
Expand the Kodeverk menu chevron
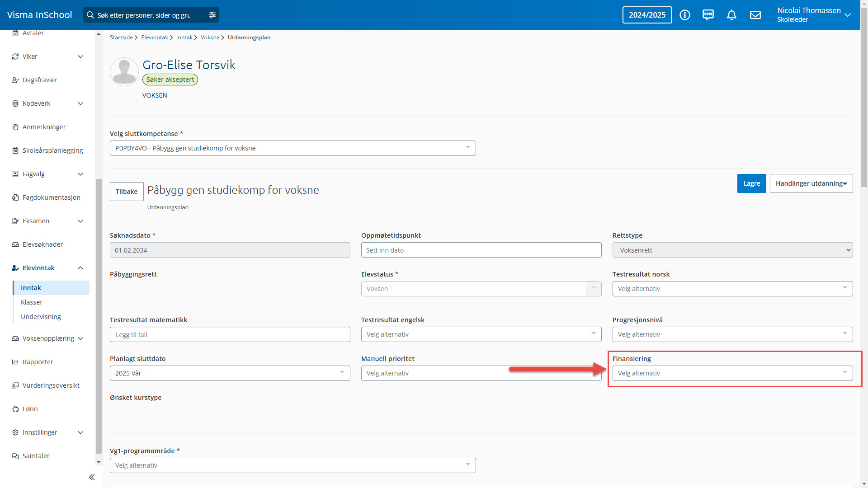[80, 103]
